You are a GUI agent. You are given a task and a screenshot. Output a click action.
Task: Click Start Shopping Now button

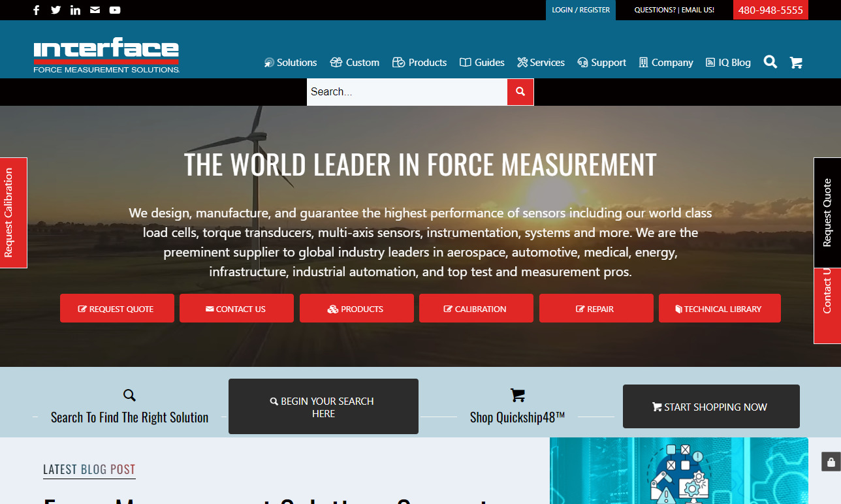tap(710, 407)
